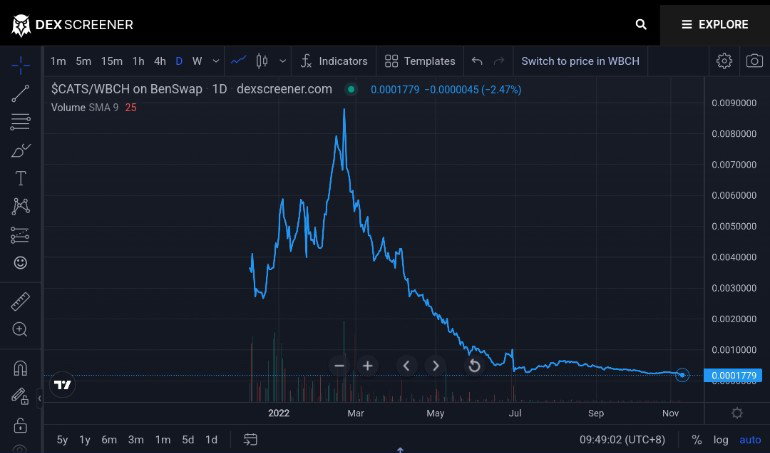This screenshot has width=770, height=453.
Task: Undo the last chart action
Action: point(477,61)
